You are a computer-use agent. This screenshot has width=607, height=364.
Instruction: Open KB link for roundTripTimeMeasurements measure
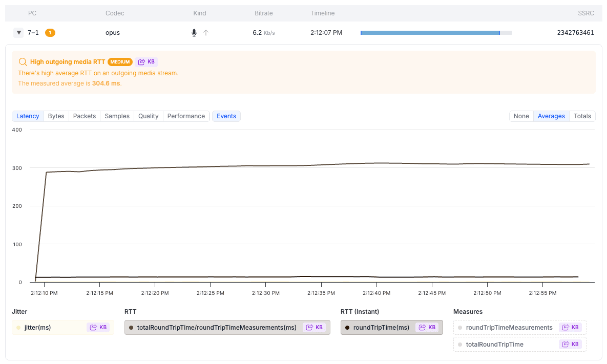pos(571,328)
